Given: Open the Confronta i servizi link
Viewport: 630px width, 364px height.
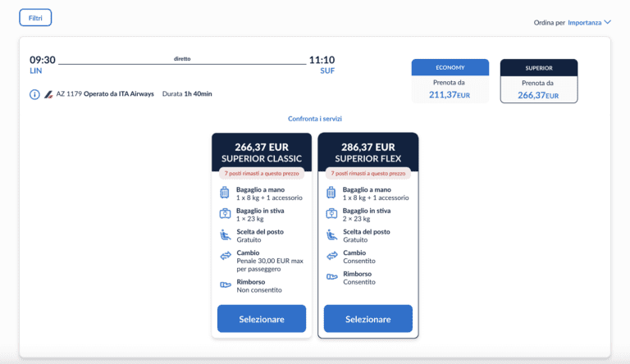Looking at the screenshot, I should point(315,119).
